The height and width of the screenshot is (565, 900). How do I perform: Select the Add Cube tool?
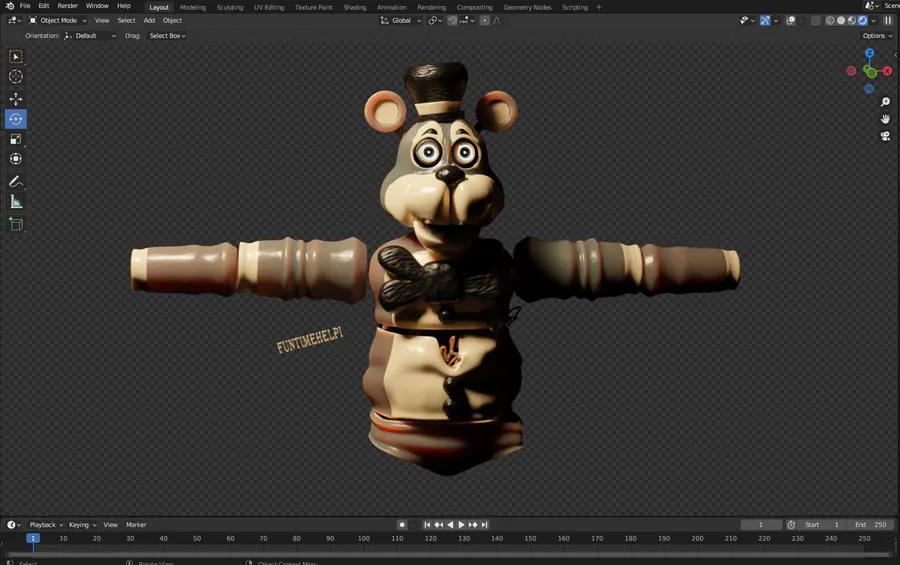pyautogui.click(x=15, y=224)
